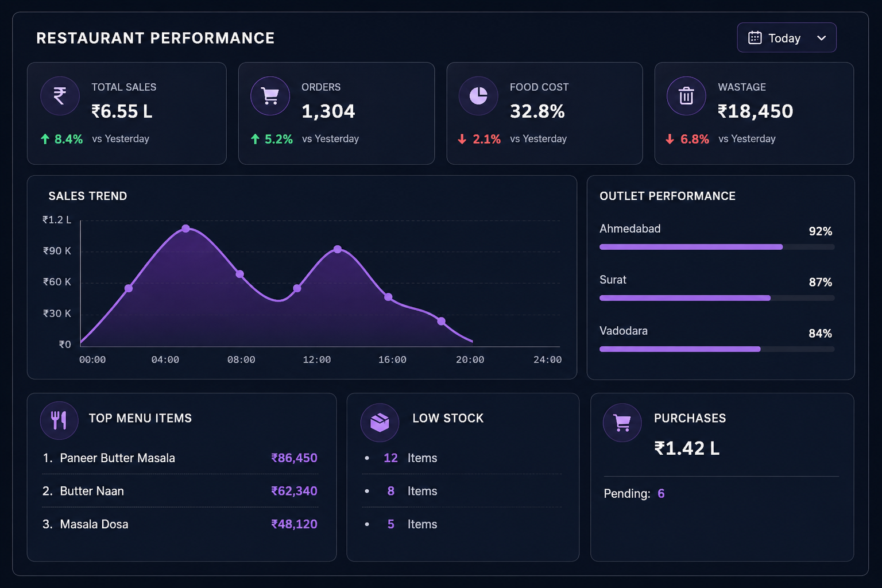
Task: Click the ₹6.55 L total sales value
Action: (122, 111)
